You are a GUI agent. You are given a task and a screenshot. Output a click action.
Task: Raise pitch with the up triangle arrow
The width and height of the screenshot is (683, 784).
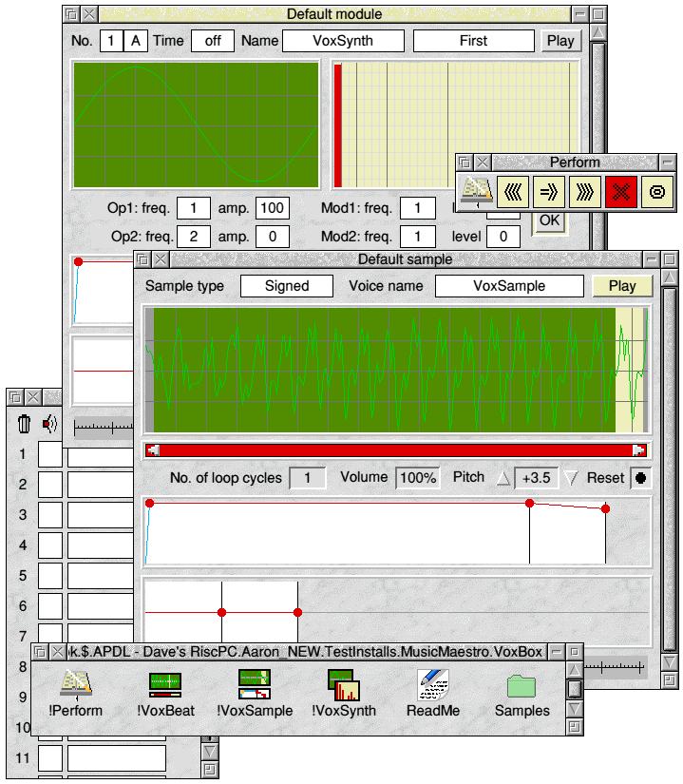503,479
